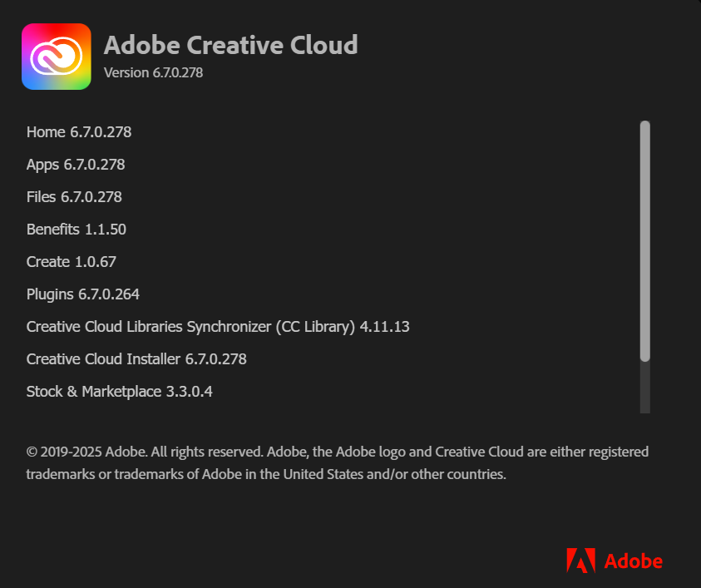Click the copyright 2019-2025 Adobe notice
The width and height of the screenshot is (701, 588).
pyautogui.click(x=337, y=452)
